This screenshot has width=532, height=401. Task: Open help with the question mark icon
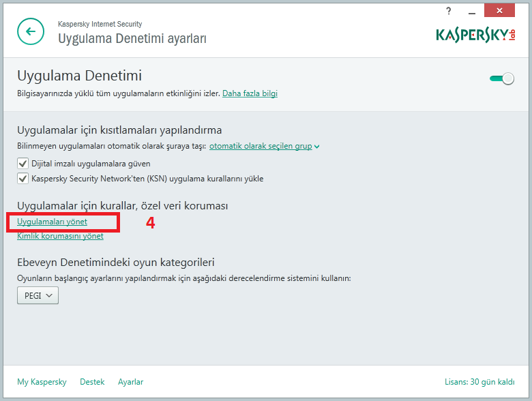[449, 11]
